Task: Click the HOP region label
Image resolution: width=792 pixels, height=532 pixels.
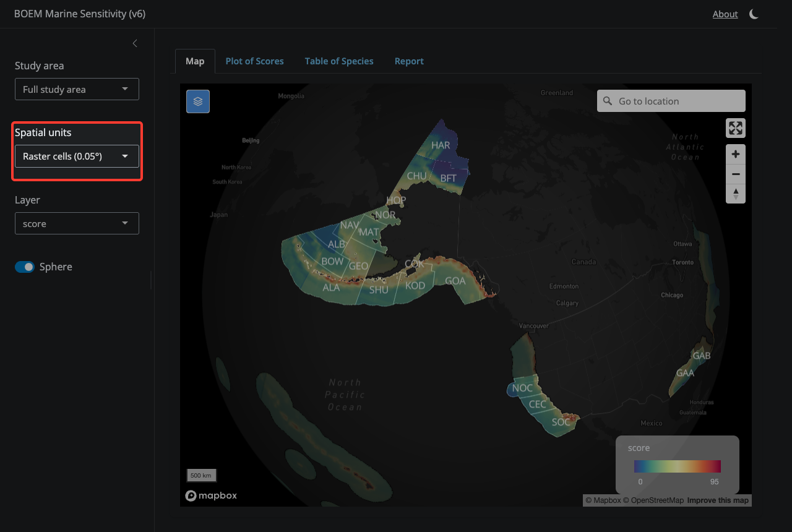Action: click(x=396, y=200)
